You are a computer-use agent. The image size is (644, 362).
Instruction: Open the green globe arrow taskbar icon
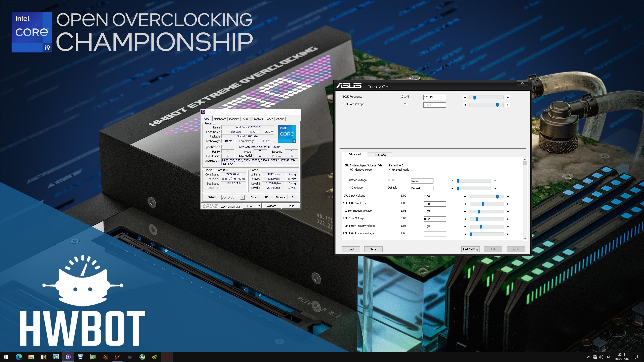[x=142, y=357]
